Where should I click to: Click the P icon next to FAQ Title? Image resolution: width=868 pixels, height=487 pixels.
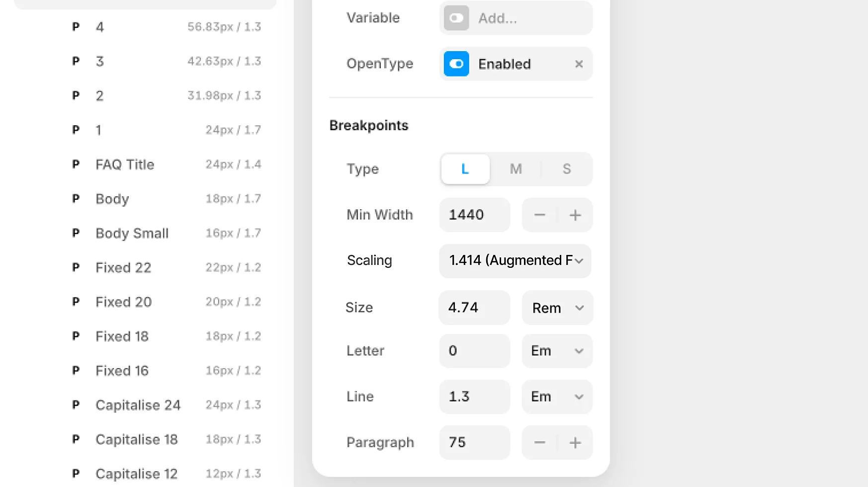[76, 164]
